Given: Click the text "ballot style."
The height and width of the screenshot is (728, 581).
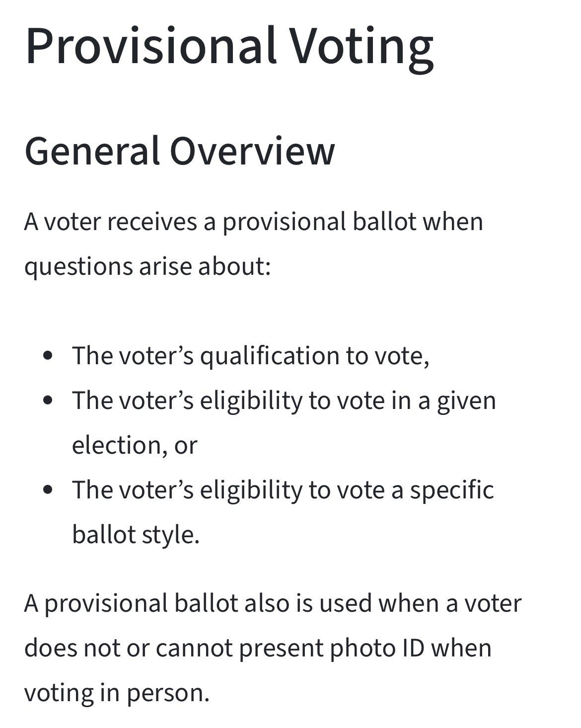Looking at the screenshot, I should (x=136, y=535).
